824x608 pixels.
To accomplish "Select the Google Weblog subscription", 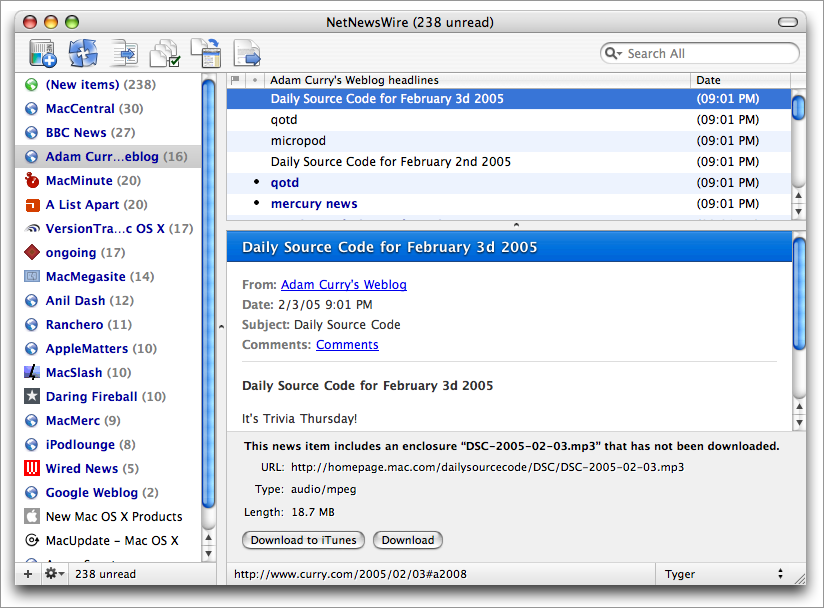I will coord(108,492).
